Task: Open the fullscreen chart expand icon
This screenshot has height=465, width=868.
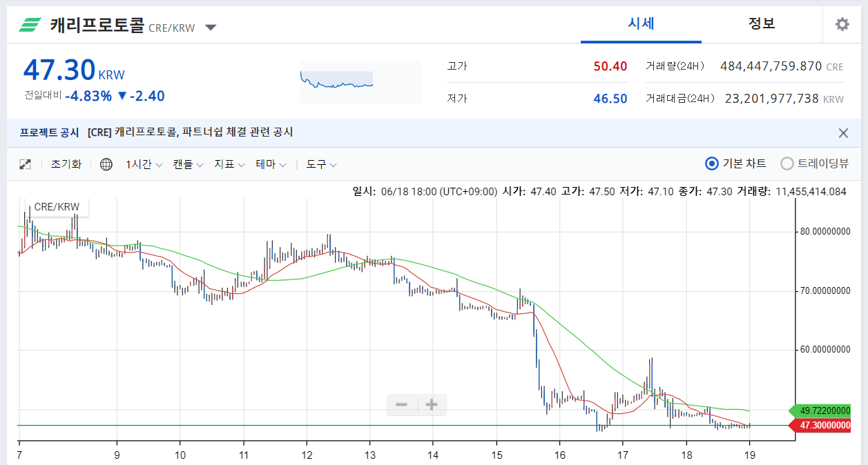Action: [25, 164]
